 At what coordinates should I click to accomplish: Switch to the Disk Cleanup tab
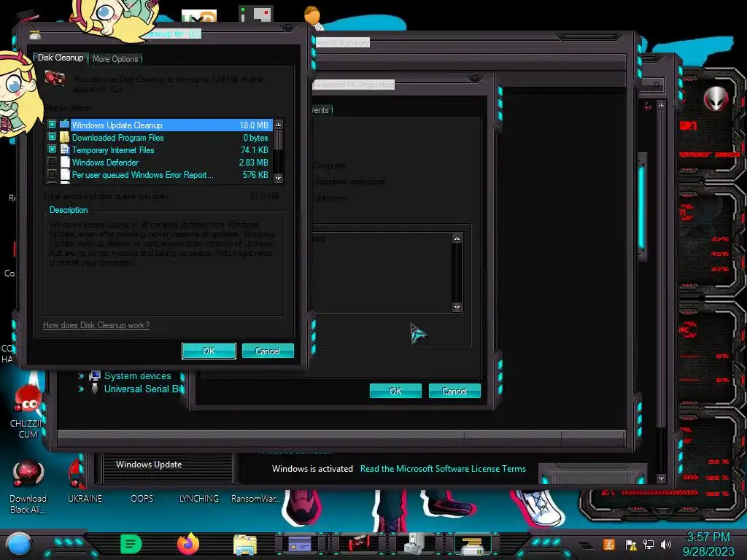(x=61, y=58)
